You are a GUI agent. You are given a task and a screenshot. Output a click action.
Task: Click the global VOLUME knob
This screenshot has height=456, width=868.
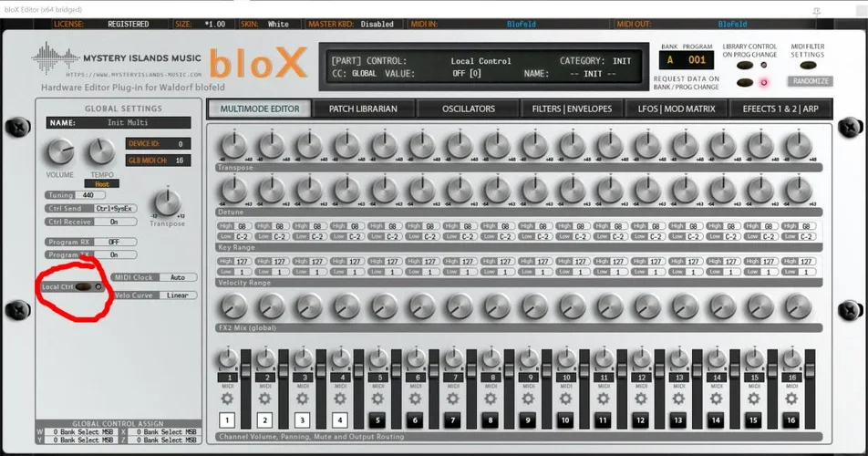tap(60, 152)
